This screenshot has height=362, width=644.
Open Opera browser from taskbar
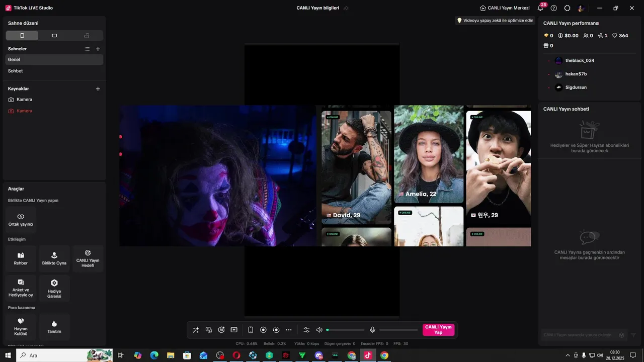236,355
